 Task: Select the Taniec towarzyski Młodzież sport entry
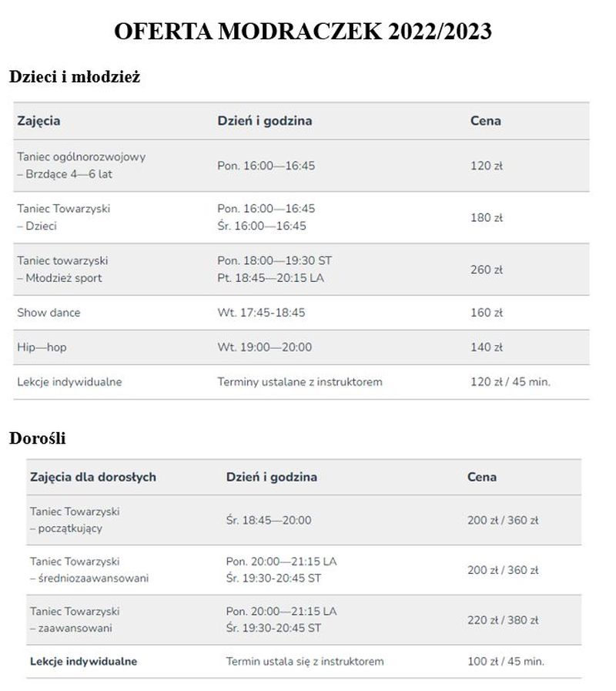(x=62, y=270)
